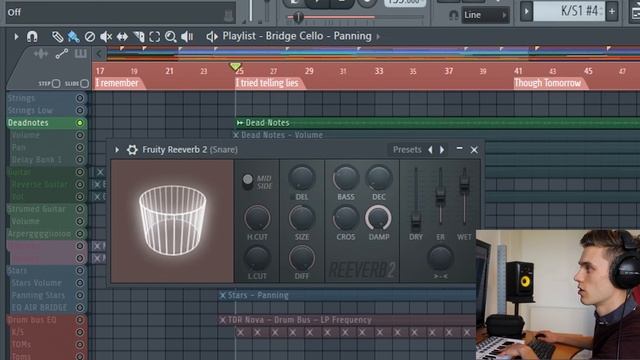Image resolution: width=640 pixels, height=360 pixels.
Task: Click the H.CUT knob in Reeverb
Action: point(257,218)
